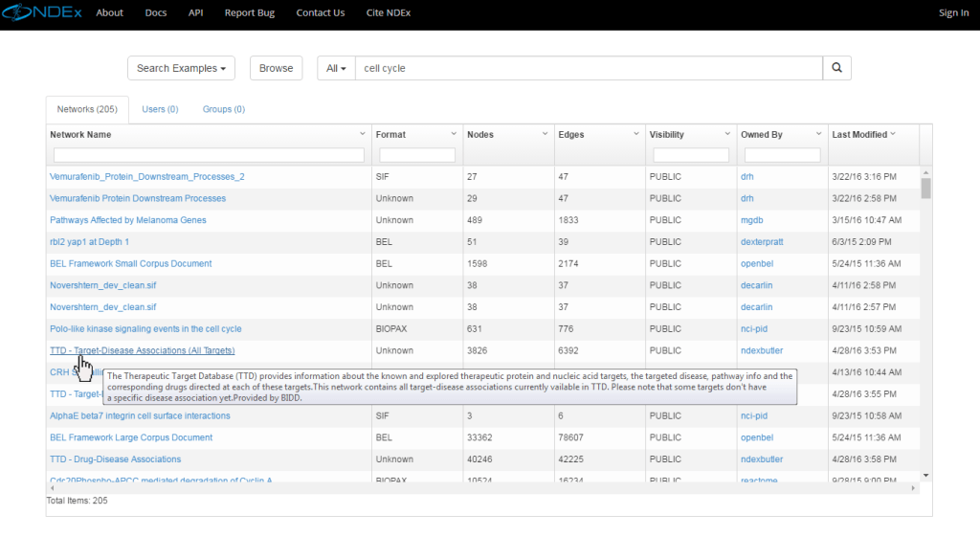Screen dimensions: 980x537
Task: Click the Browse button
Action: pyautogui.click(x=277, y=68)
